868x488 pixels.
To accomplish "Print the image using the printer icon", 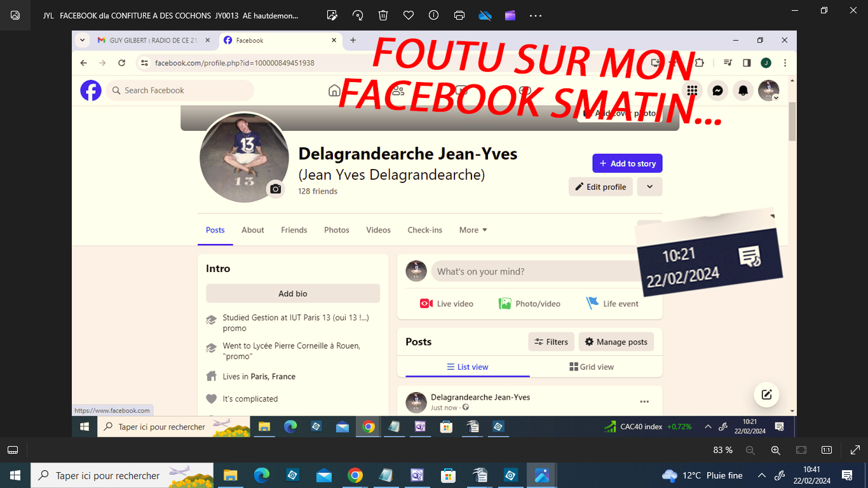I will coord(459,15).
